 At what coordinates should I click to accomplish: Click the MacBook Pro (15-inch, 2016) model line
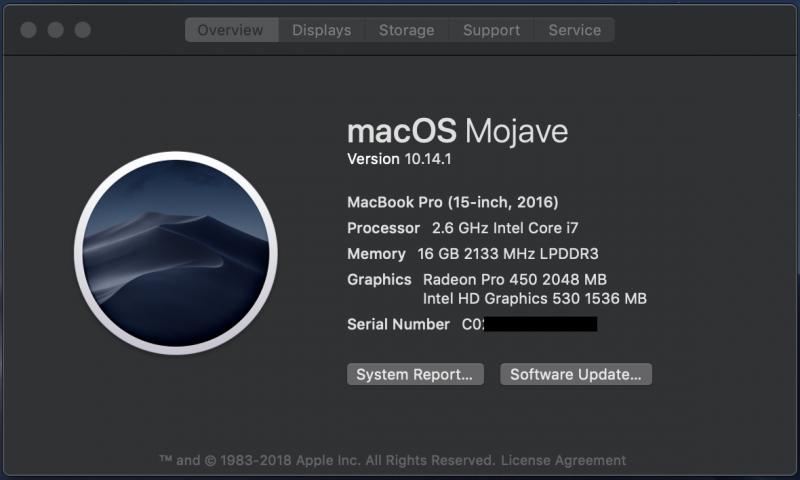453,203
